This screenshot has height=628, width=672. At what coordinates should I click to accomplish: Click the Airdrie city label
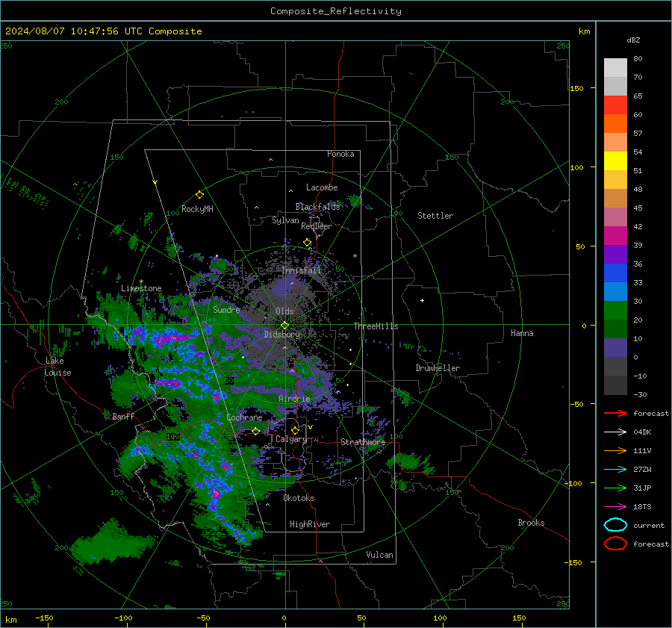294,399
